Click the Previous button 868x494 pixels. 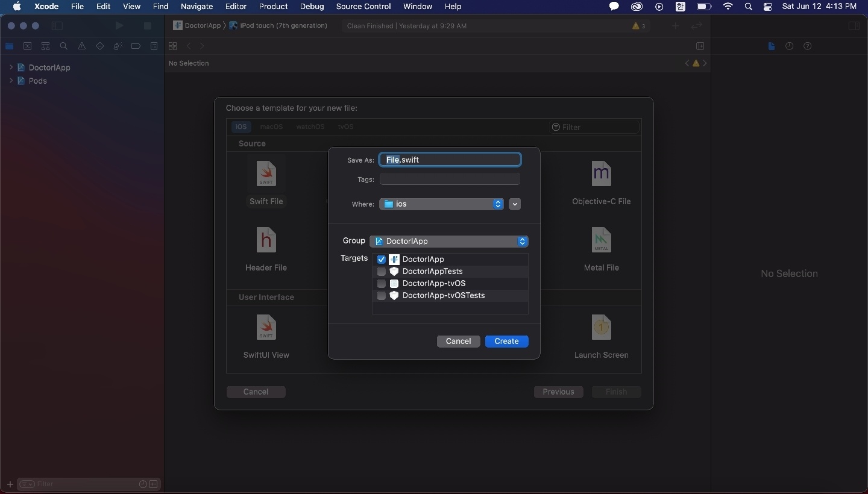[x=558, y=392]
